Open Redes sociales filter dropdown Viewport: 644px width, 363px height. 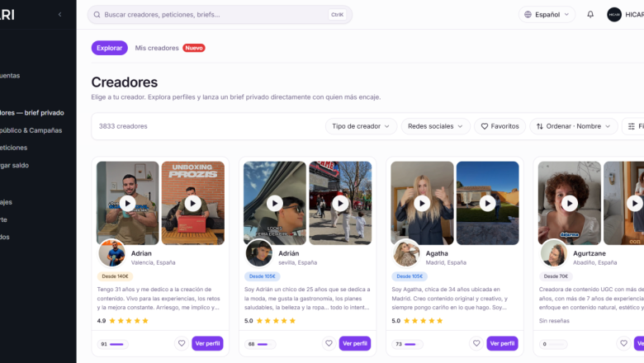click(x=435, y=126)
